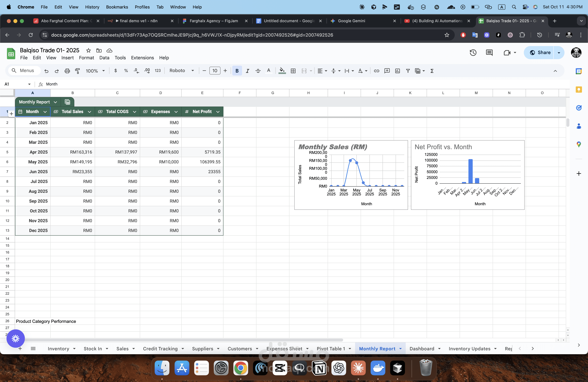Click the borders icon in the toolbar

(x=293, y=71)
